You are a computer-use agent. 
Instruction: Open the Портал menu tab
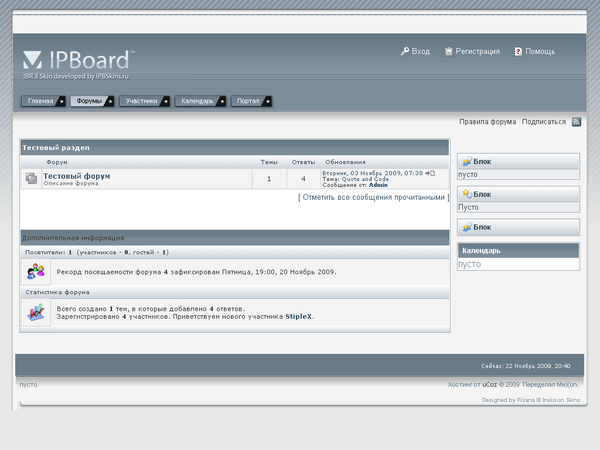251,101
